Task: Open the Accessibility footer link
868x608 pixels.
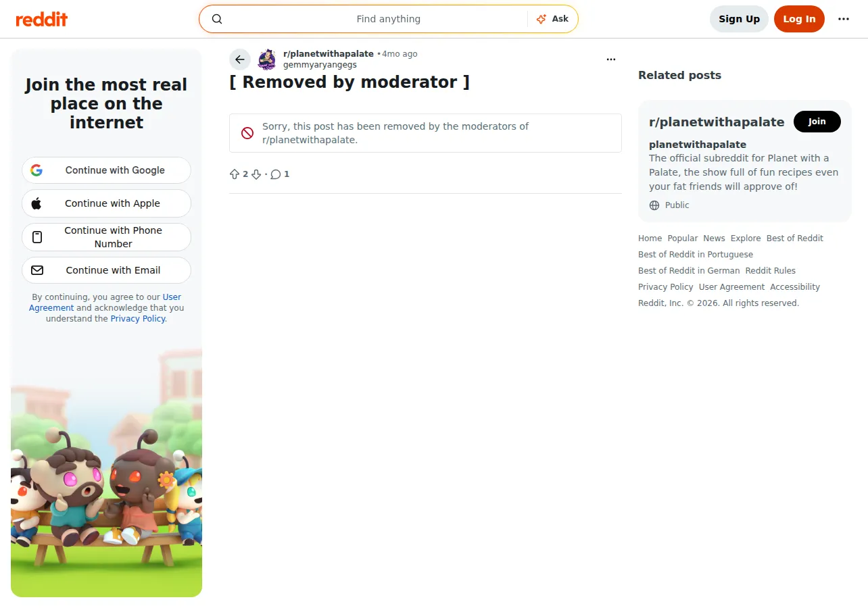Action: pos(795,287)
